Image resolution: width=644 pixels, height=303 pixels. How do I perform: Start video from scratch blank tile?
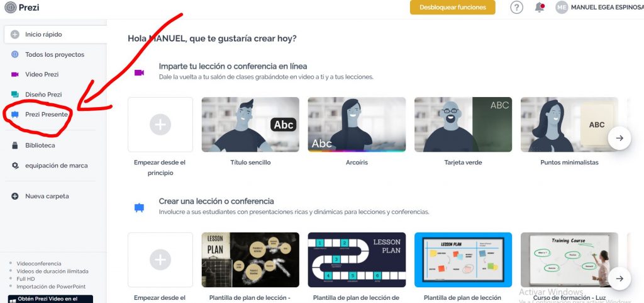click(160, 125)
